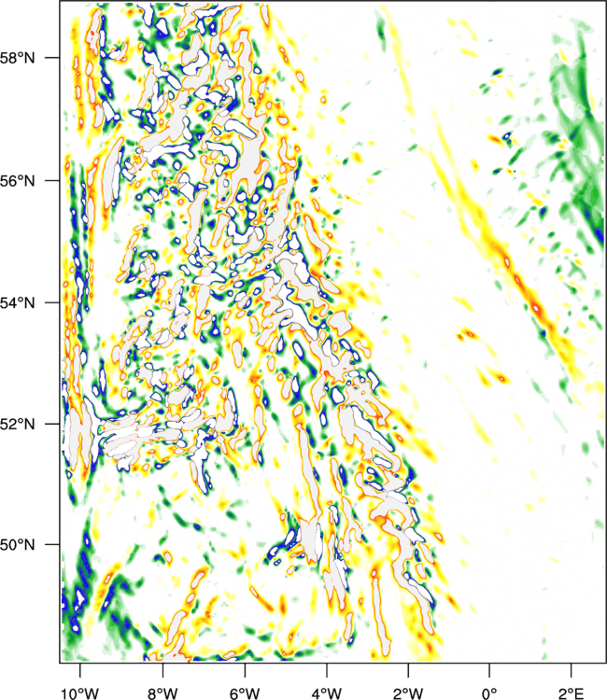The height and width of the screenshot is (700, 607).
Task: Click the 2°E longitude label
Action: (572, 693)
